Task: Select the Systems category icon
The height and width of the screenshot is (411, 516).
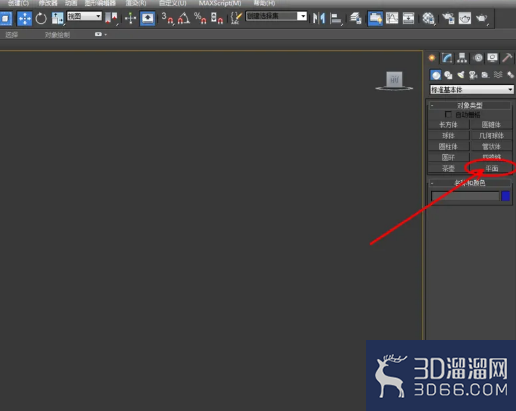Action: point(510,75)
